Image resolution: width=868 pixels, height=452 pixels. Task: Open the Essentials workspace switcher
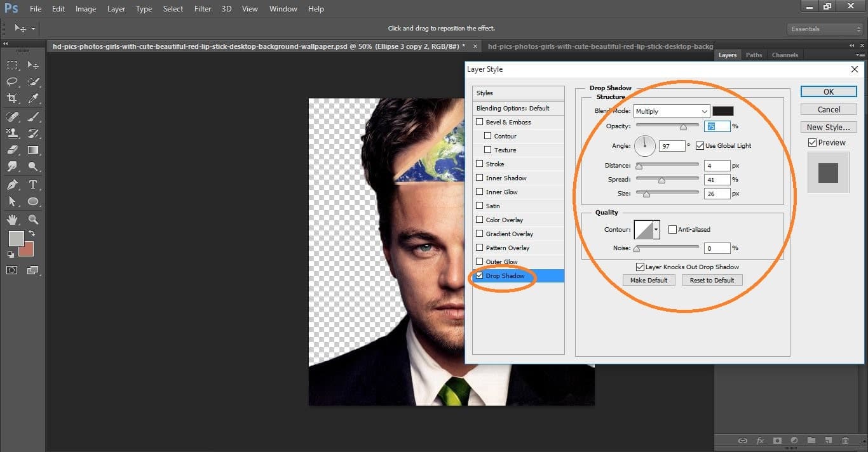coord(824,29)
